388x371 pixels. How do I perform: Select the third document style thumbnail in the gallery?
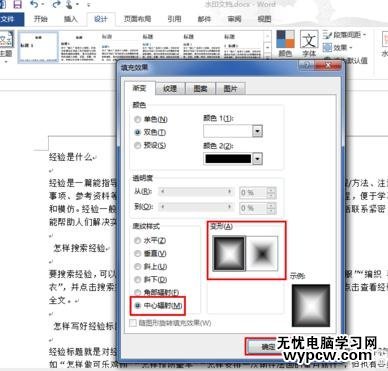(120, 47)
